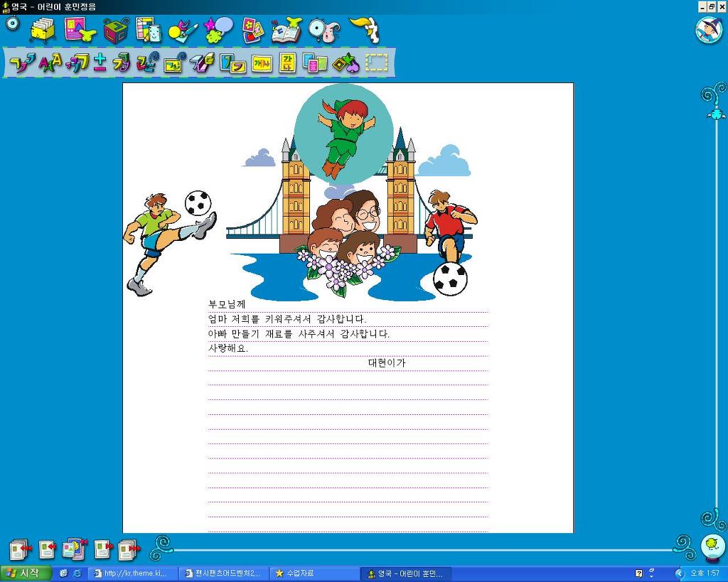Click the horizontal scrollbar track

[x=422, y=551]
